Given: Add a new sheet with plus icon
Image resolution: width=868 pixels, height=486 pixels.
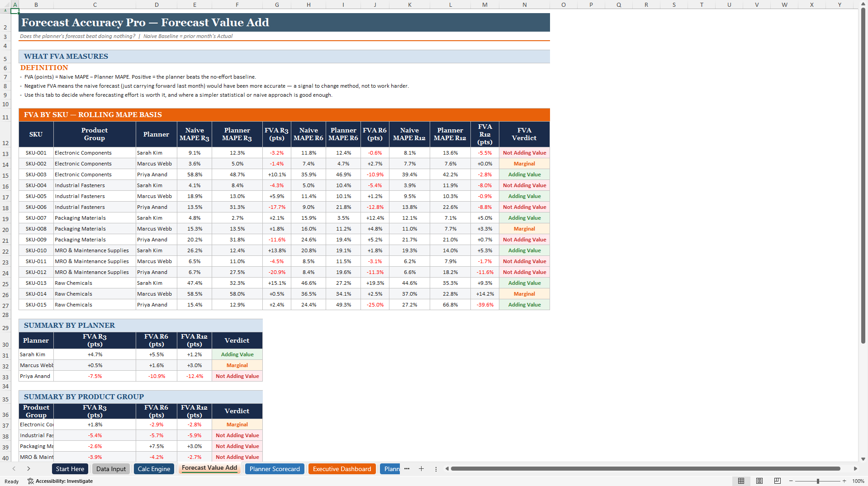Looking at the screenshot, I should point(421,469).
